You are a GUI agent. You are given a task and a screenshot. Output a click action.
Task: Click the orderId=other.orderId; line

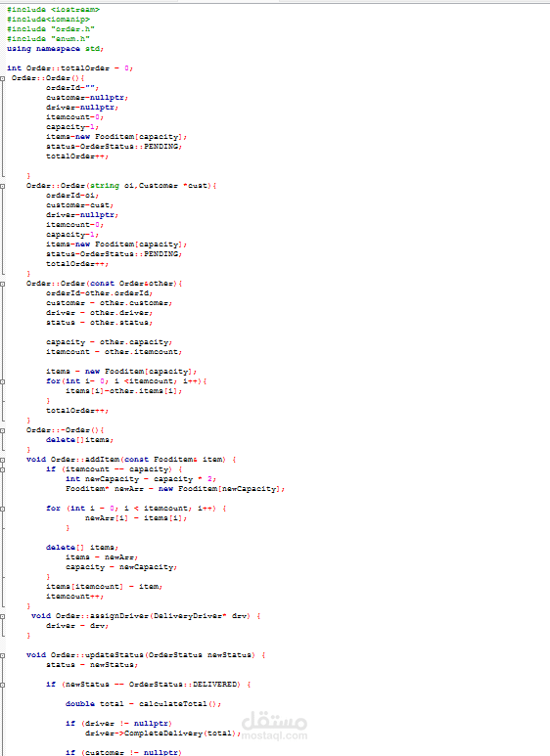(x=100, y=293)
